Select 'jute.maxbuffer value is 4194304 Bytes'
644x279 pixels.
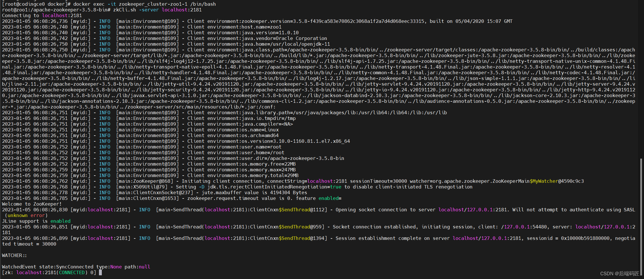[x=254, y=192]
